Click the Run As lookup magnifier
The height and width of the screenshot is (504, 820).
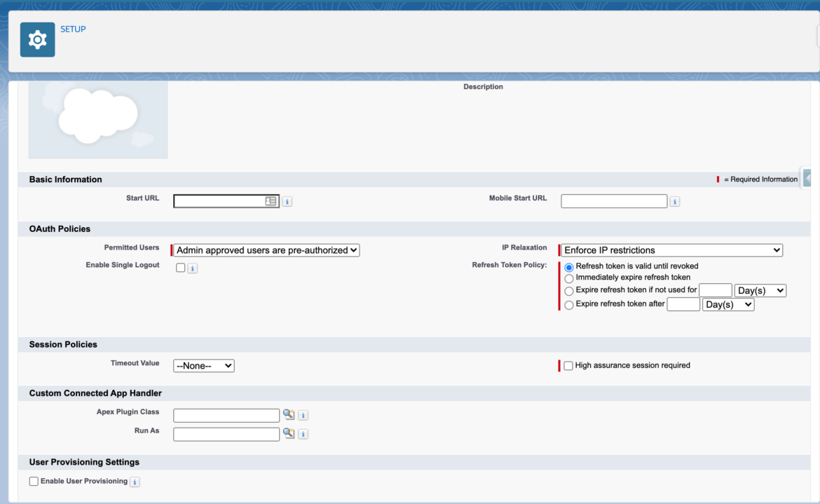(x=289, y=434)
